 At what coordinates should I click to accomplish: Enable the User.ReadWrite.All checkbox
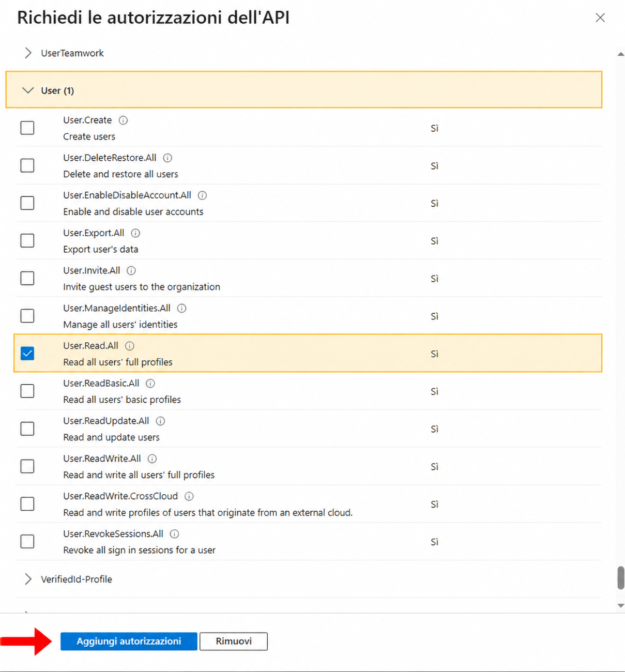(x=27, y=466)
